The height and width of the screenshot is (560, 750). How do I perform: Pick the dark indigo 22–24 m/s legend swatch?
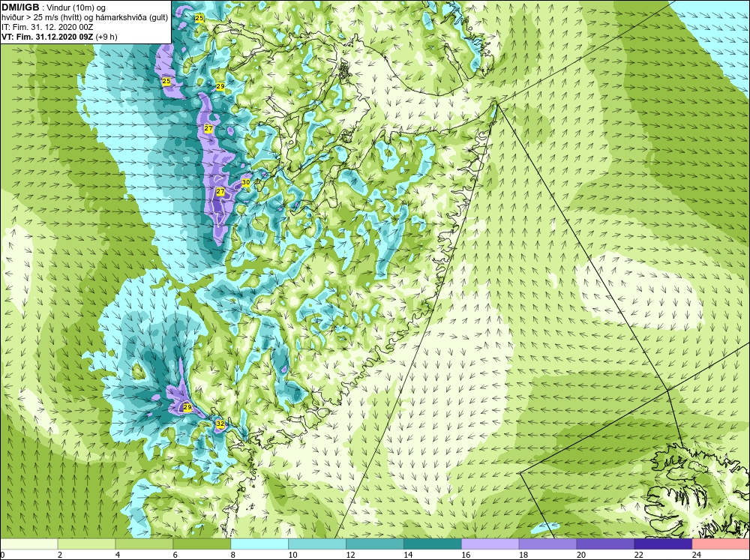pos(664,544)
